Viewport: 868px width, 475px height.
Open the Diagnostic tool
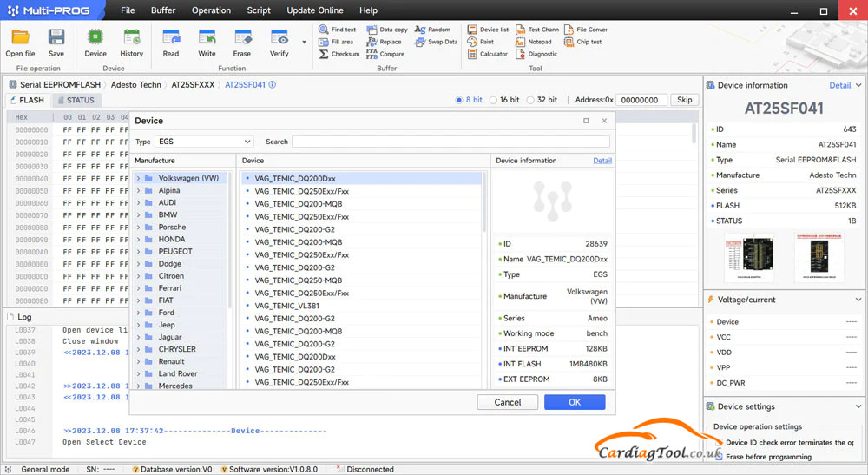(536, 54)
